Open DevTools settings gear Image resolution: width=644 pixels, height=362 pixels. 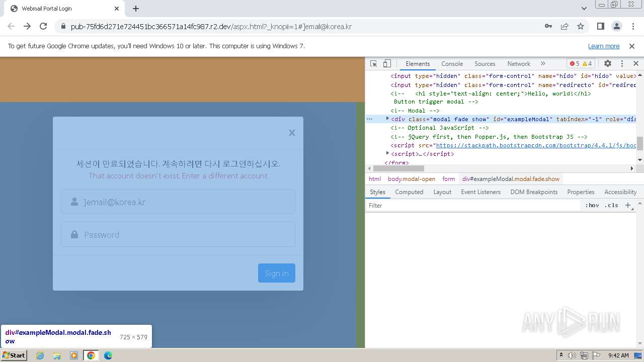(x=608, y=63)
